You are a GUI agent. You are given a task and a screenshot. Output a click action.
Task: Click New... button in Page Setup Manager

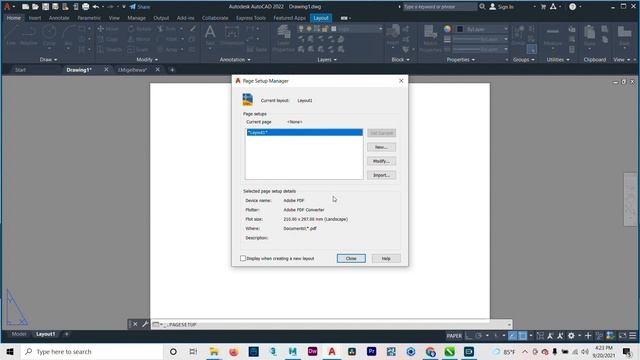pyautogui.click(x=381, y=147)
